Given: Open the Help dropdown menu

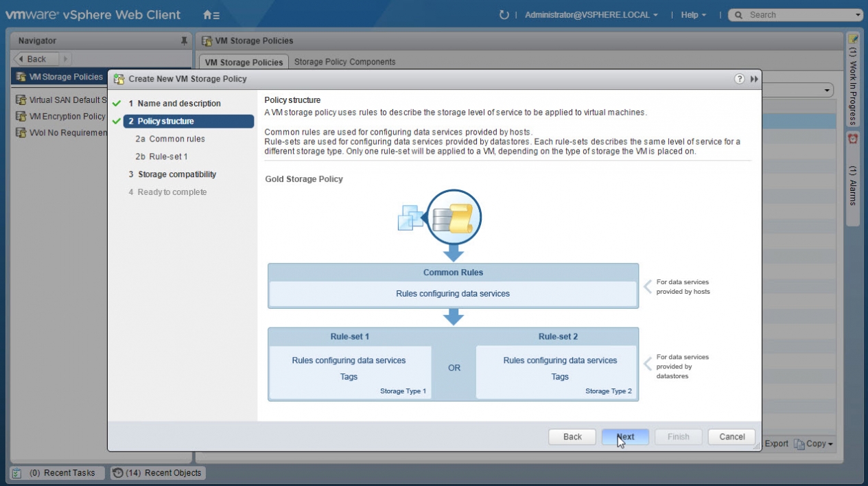Looking at the screenshot, I should (x=693, y=14).
